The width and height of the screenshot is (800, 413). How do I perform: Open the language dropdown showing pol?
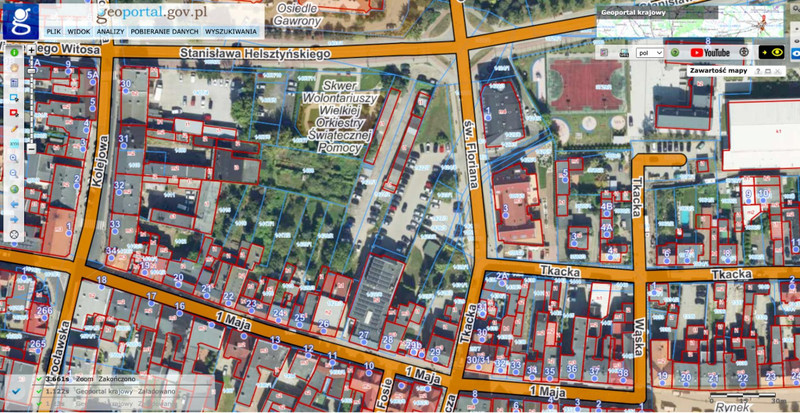[x=650, y=52]
